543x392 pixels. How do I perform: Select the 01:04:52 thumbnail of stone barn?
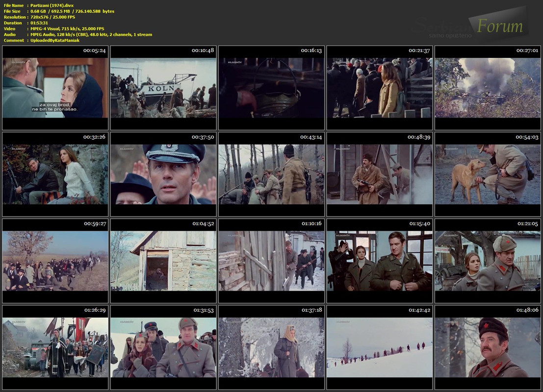tap(163, 261)
